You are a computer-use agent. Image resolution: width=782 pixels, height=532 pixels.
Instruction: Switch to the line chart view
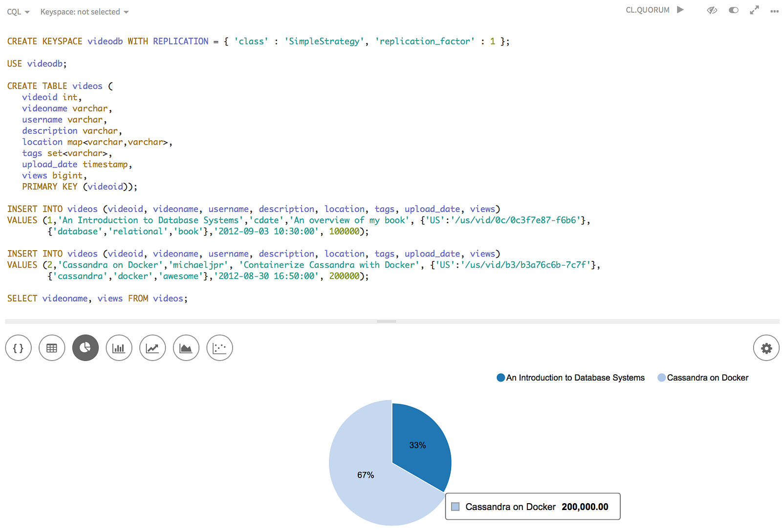pos(152,348)
